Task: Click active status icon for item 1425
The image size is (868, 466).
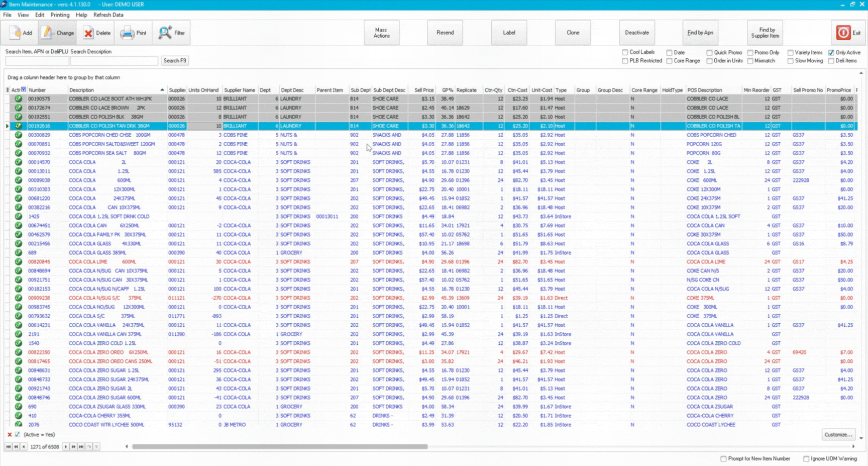Action: [19, 217]
